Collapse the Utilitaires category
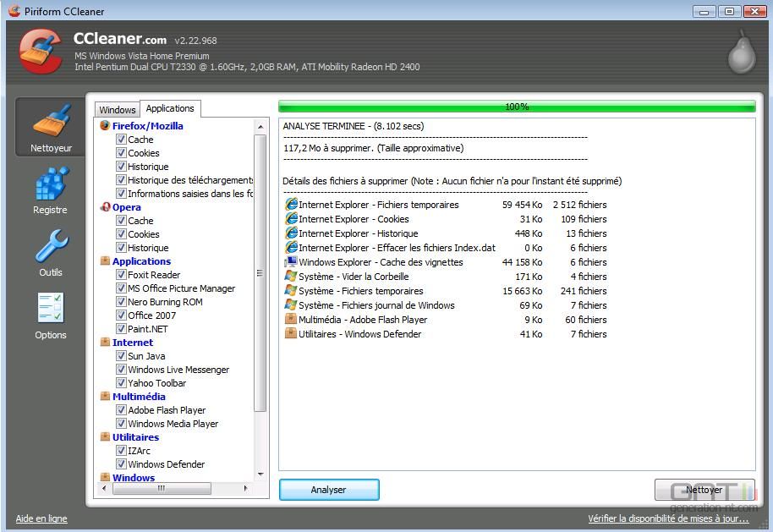The height and width of the screenshot is (532, 773). 107,437
